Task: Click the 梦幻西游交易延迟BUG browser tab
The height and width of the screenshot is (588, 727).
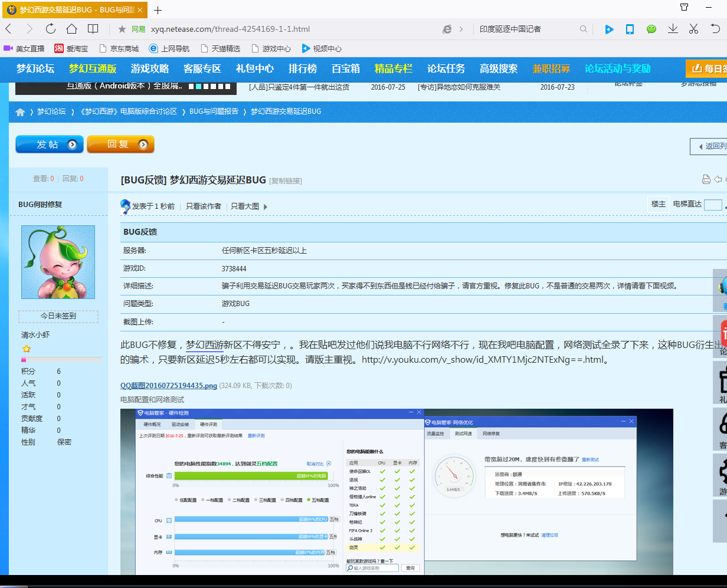Action: [x=74, y=10]
